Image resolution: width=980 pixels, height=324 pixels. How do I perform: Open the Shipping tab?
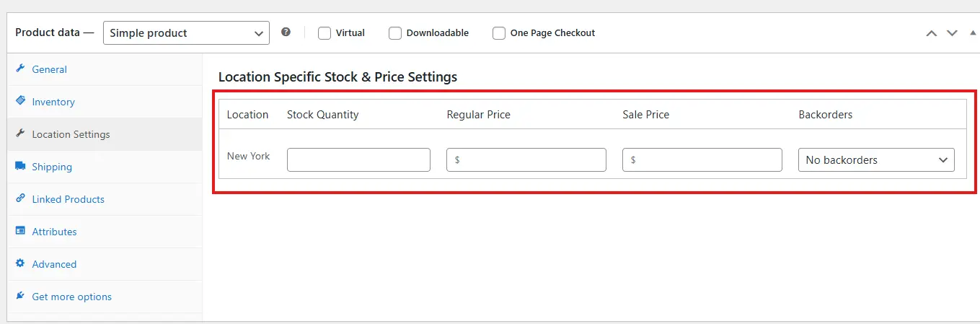tap(52, 167)
